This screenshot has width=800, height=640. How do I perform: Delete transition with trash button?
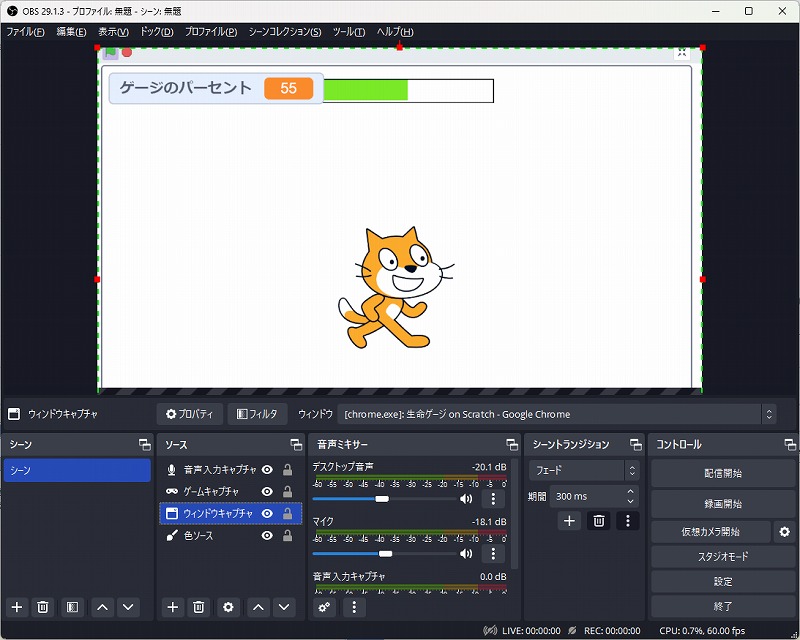599,521
